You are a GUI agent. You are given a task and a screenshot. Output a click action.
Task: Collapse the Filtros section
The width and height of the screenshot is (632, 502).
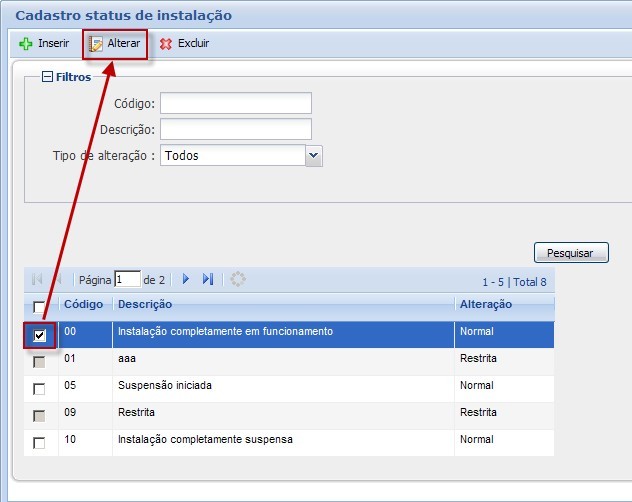pyautogui.click(x=47, y=77)
